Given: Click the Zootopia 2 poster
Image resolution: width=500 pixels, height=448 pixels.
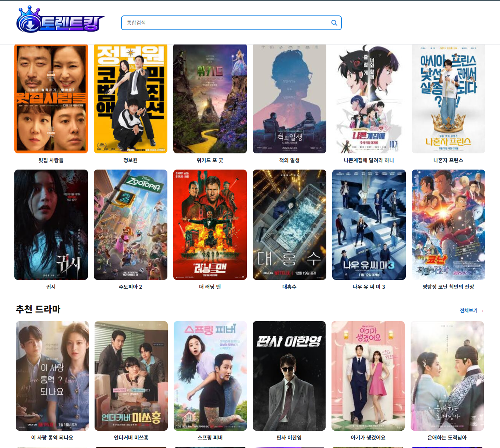Looking at the screenshot, I should coord(131,224).
